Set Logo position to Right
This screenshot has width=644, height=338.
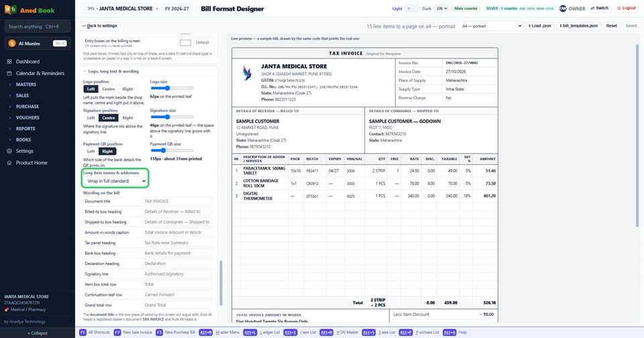point(127,89)
